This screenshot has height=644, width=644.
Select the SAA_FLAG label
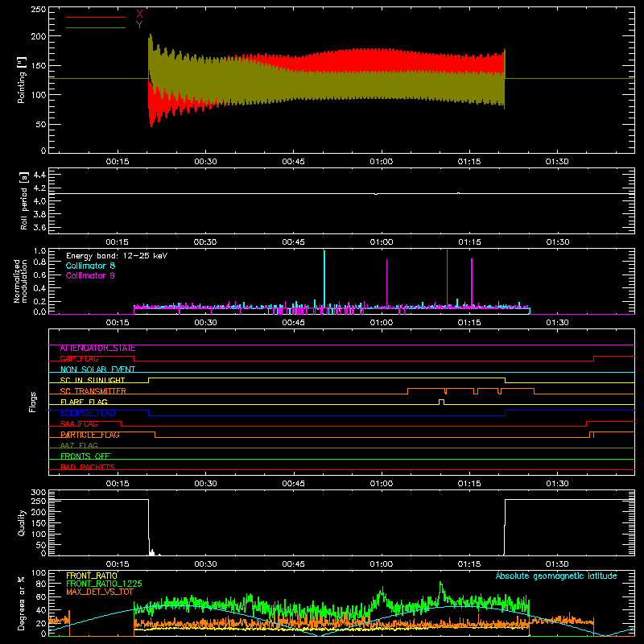pyautogui.click(x=79, y=424)
